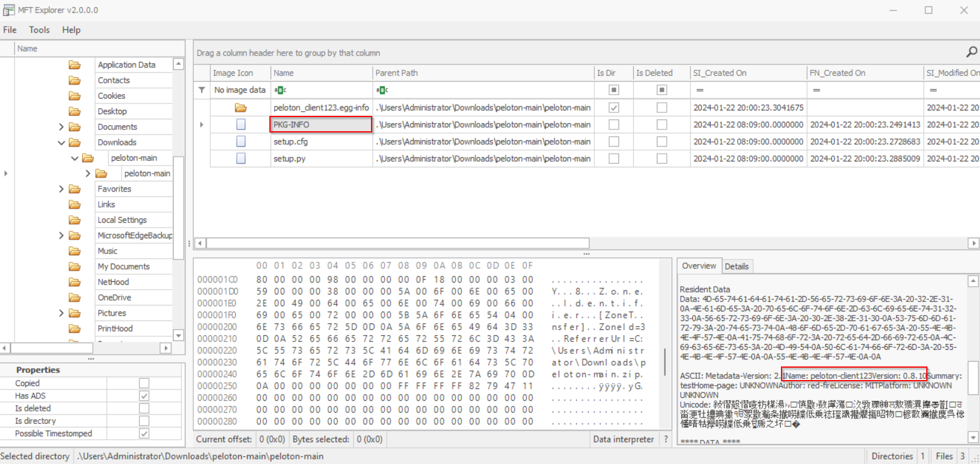Toggle the Is Deleted filter checkbox
980x464 pixels.
click(x=662, y=90)
